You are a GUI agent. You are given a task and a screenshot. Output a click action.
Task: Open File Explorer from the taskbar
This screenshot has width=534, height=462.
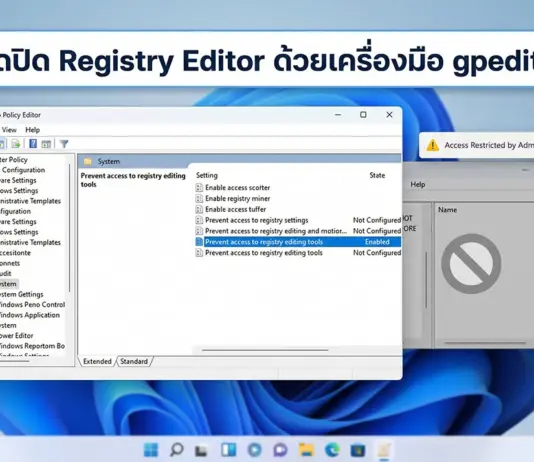point(306,450)
